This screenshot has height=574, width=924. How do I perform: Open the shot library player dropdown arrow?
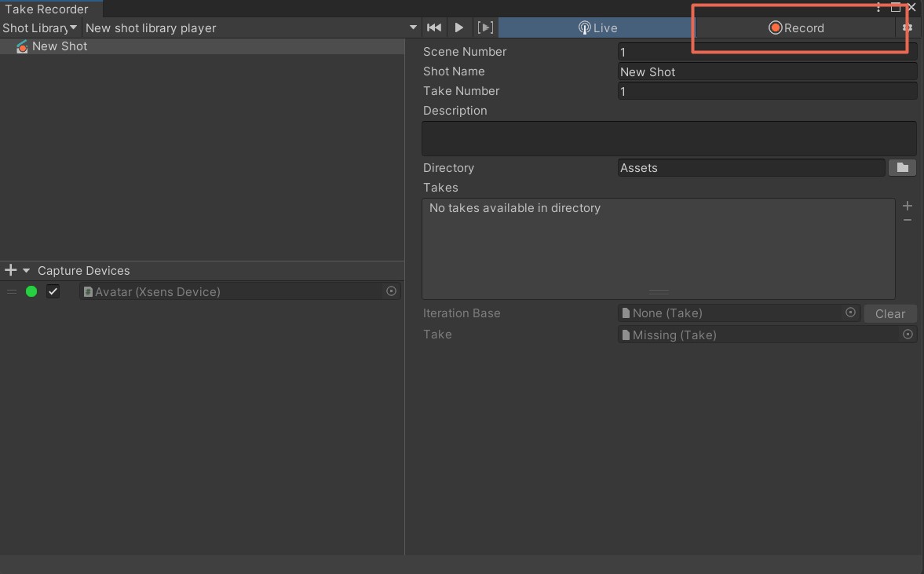pos(413,27)
